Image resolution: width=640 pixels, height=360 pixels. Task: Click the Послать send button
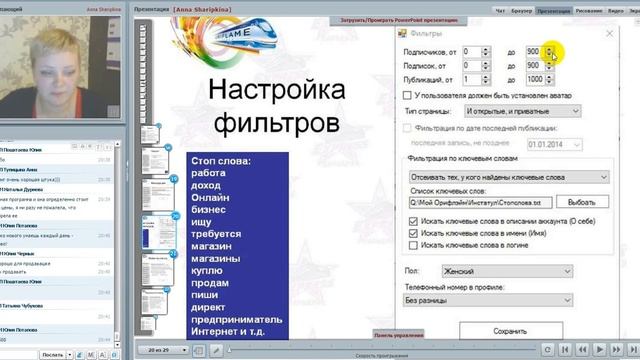(x=53, y=355)
